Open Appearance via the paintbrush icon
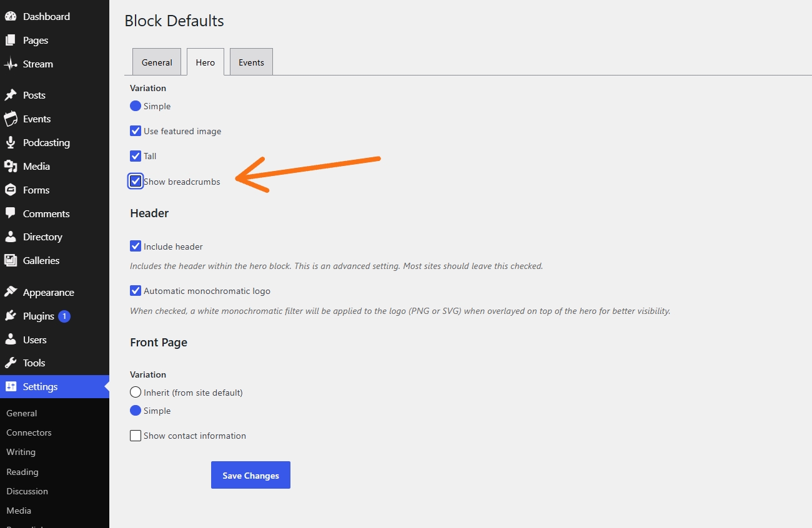The width and height of the screenshot is (812, 528). 11,293
